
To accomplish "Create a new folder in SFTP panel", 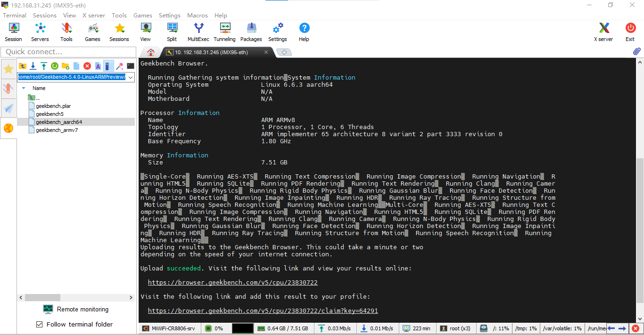I will coord(66,66).
